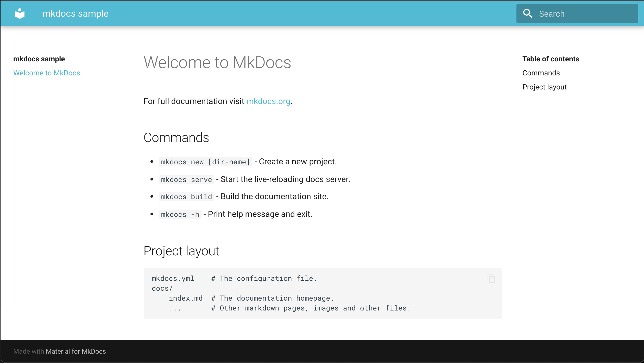The height and width of the screenshot is (363, 644).
Task: Click the "Welcome to MkDocs" page heading
Action: tap(217, 62)
